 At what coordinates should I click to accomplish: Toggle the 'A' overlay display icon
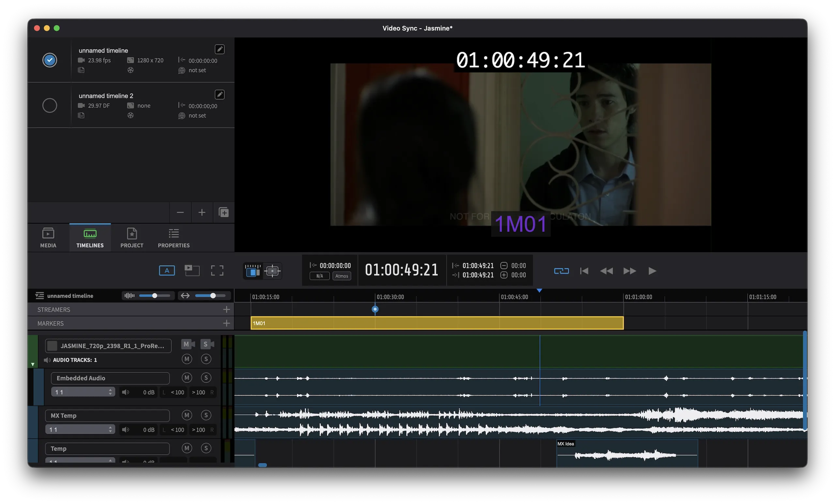pos(167,271)
